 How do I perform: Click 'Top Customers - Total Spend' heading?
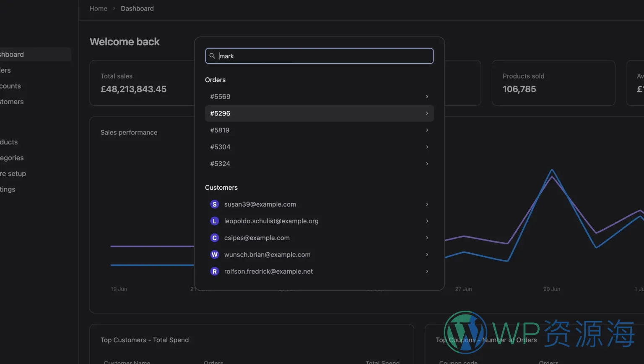click(144, 340)
